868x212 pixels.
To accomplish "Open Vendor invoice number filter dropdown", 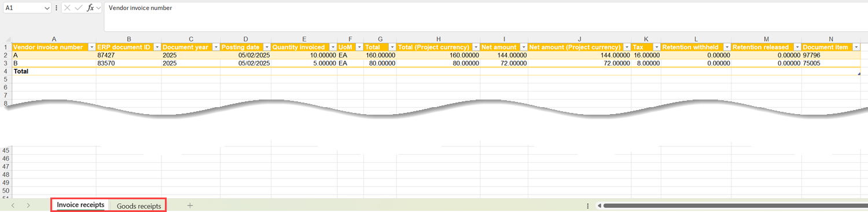I will pyautogui.click(x=92, y=47).
